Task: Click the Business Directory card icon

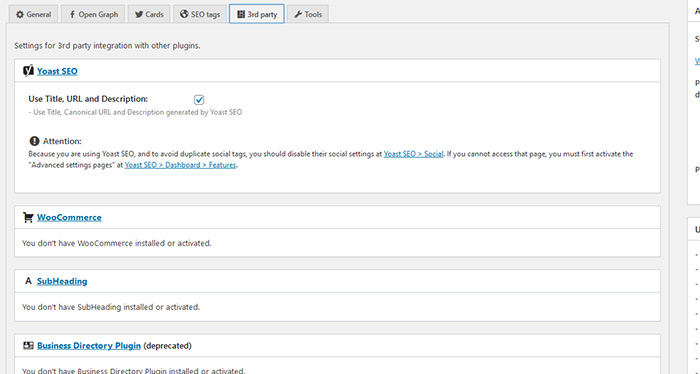Action: (28, 345)
